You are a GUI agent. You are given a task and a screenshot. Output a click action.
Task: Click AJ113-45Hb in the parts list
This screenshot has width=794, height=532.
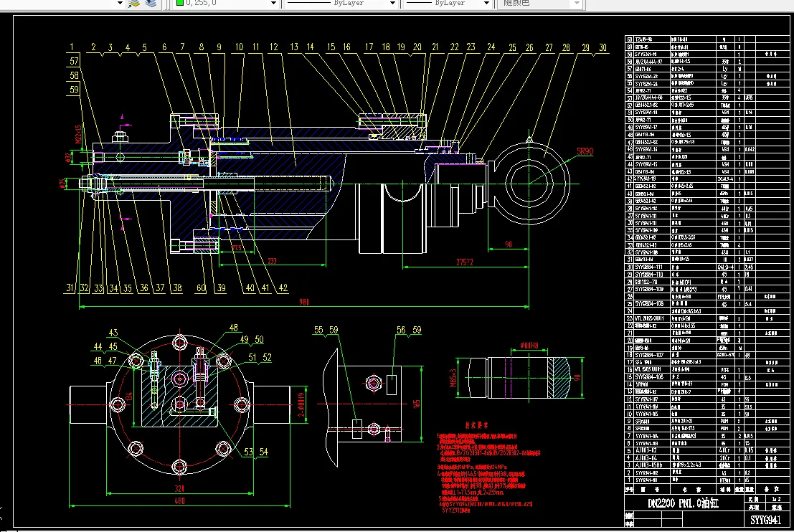[648, 465]
